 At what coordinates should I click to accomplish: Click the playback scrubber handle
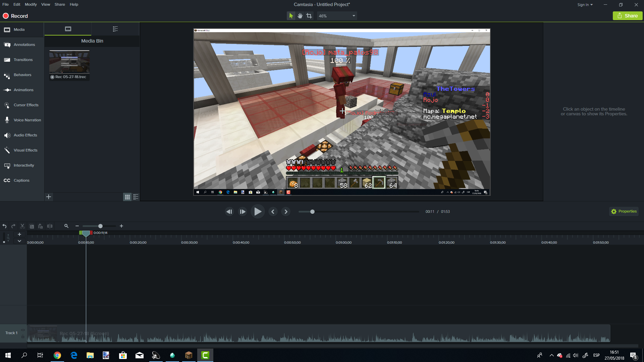point(312,212)
